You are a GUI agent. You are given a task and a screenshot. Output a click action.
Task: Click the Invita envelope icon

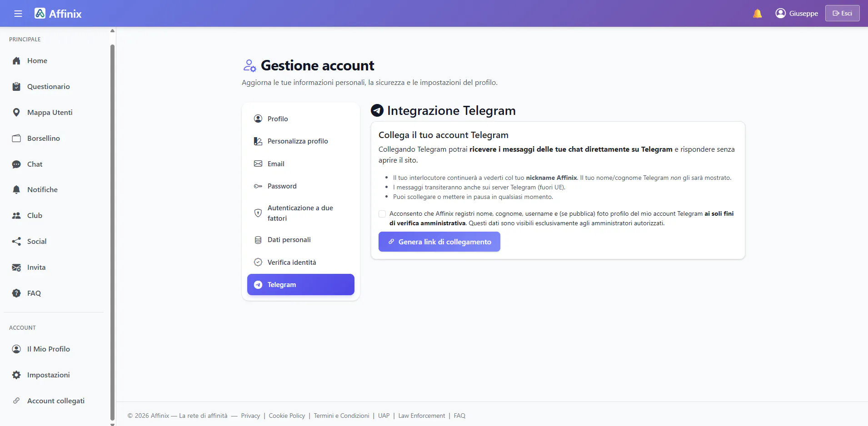point(16,267)
